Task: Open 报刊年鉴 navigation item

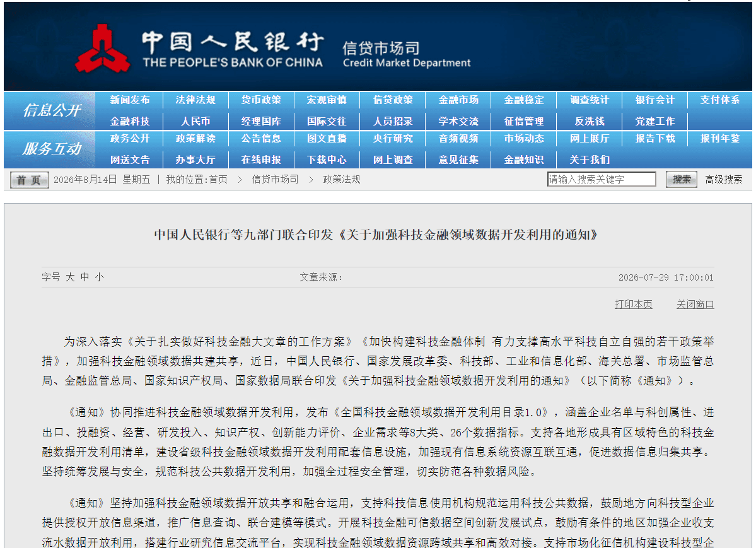Action: [x=720, y=139]
